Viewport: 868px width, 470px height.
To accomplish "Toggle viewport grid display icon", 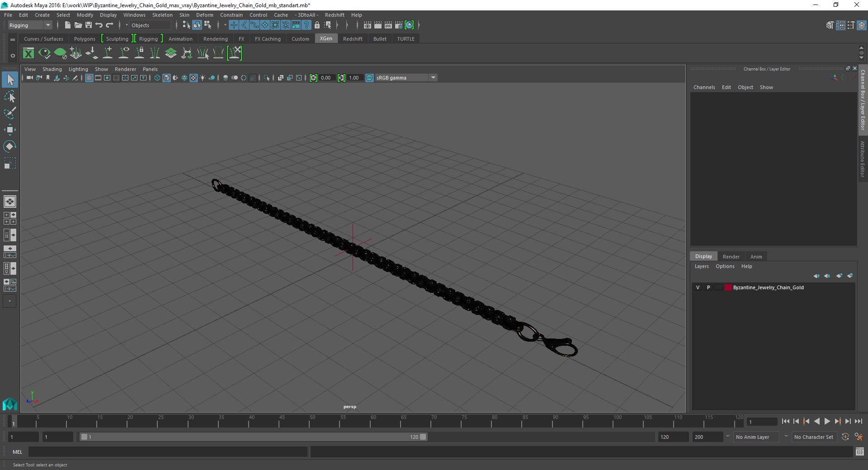I will click(x=89, y=78).
